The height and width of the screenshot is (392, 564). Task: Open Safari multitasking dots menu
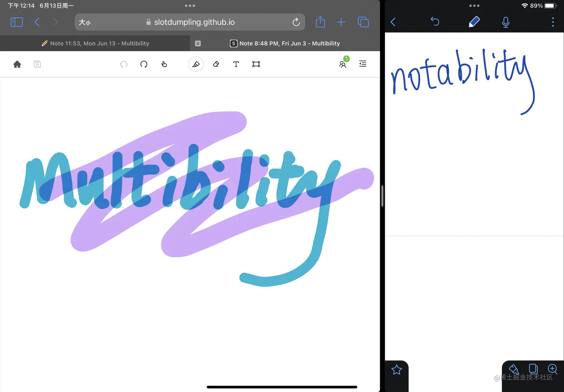pos(190,6)
